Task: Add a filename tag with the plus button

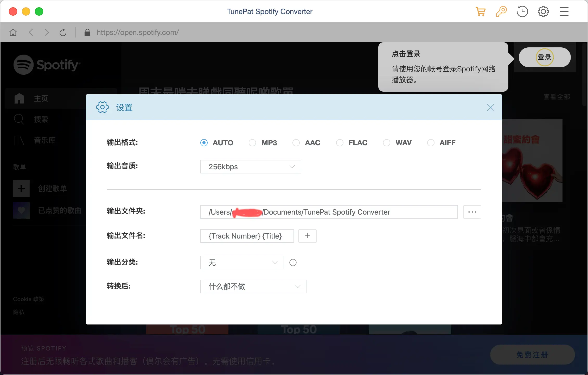Action: pos(308,236)
